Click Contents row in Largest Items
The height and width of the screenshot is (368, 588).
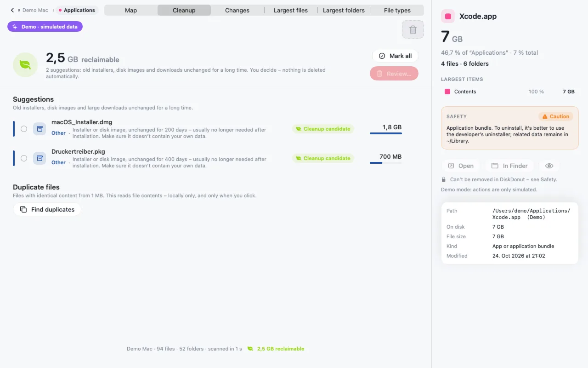pyautogui.click(x=509, y=92)
